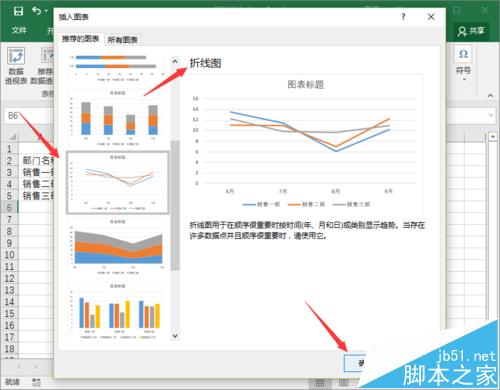Select the stacked area chart thumbnail
The width and height of the screenshot is (500, 390).
click(118, 247)
